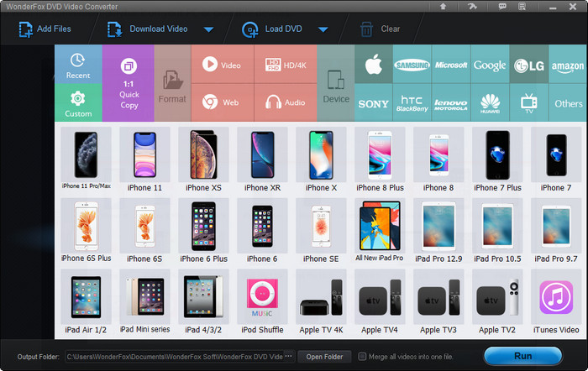Pick the iPhone 11 profile
This screenshot has width=588, height=371.
pos(144,159)
